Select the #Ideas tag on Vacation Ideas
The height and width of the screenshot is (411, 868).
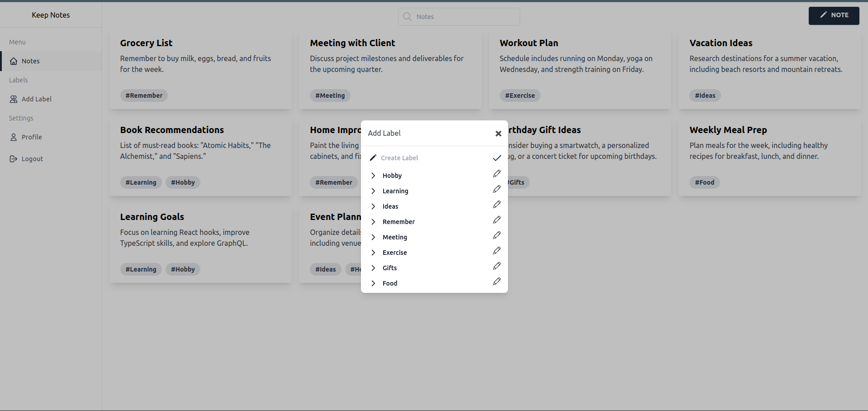click(705, 96)
